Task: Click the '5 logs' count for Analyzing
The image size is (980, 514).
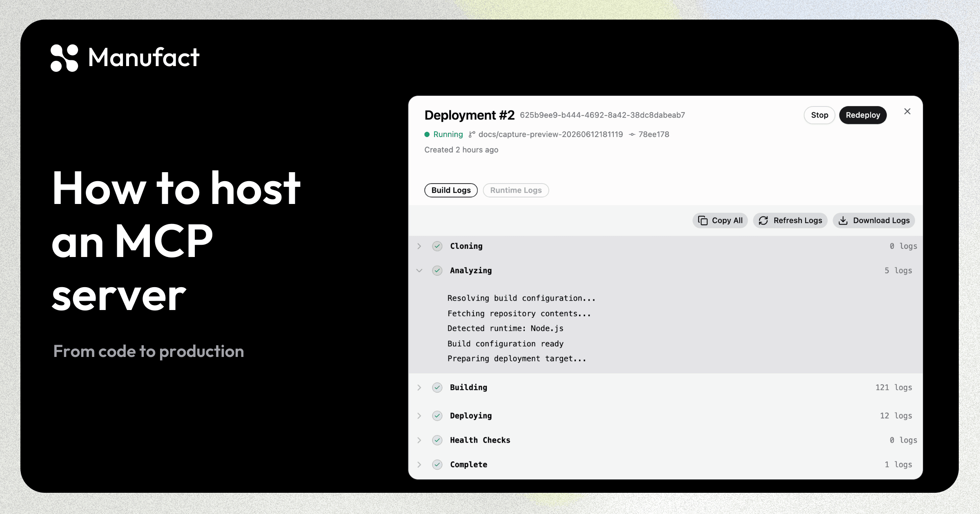Action: 898,270
